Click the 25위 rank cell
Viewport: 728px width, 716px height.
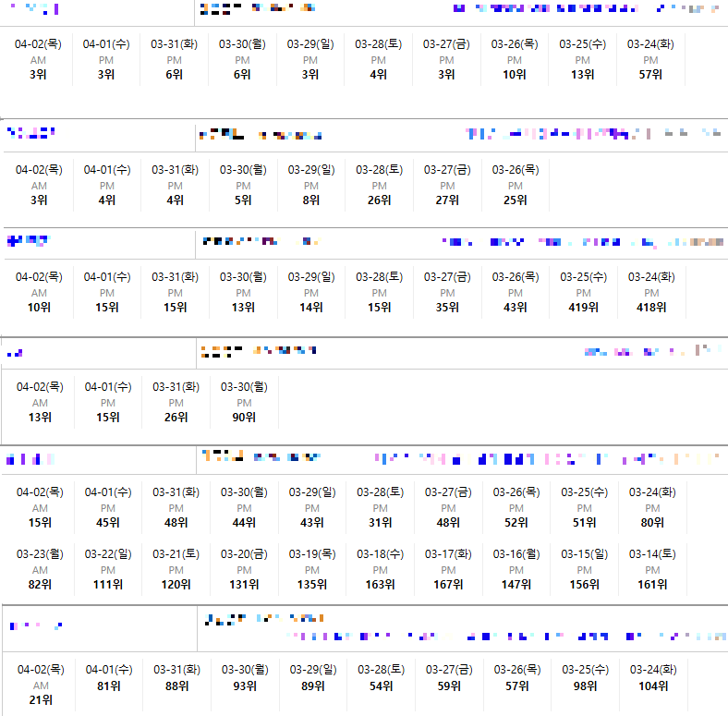tap(516, 200)
